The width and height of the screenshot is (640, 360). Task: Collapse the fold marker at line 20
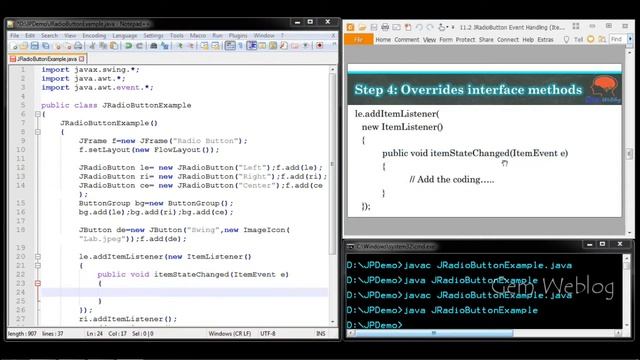38,257
